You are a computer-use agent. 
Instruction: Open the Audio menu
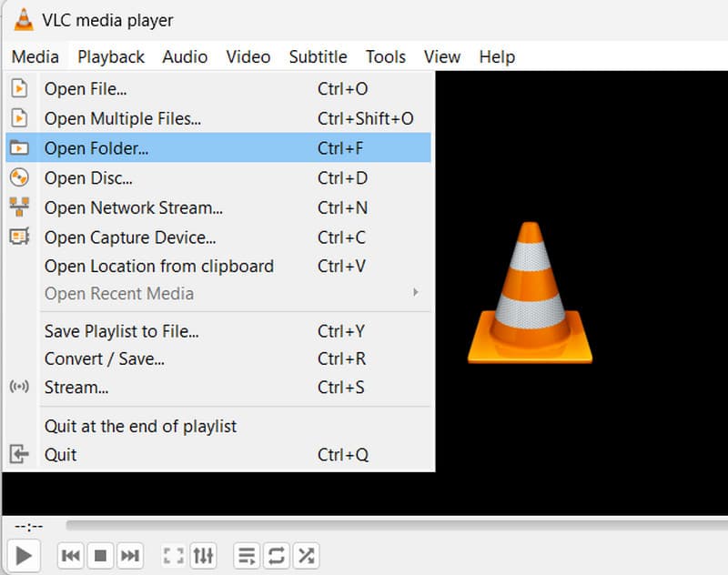coord(185,56)
